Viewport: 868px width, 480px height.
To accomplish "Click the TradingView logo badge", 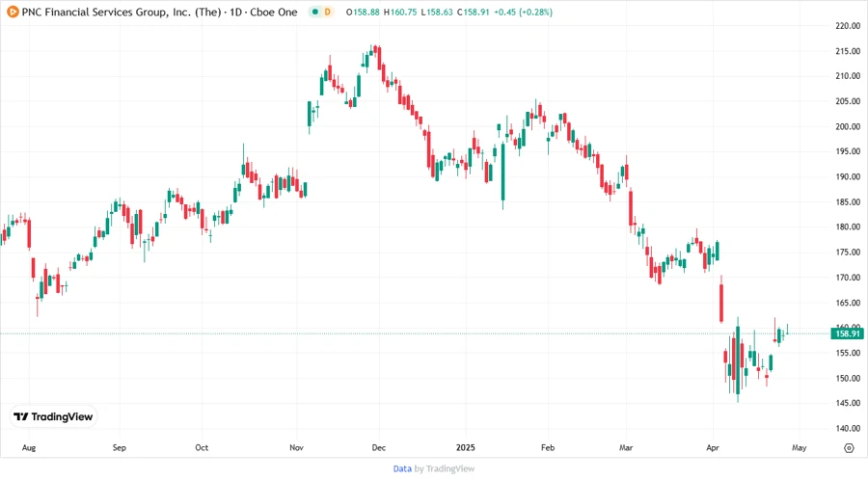I will pos(54,417).
